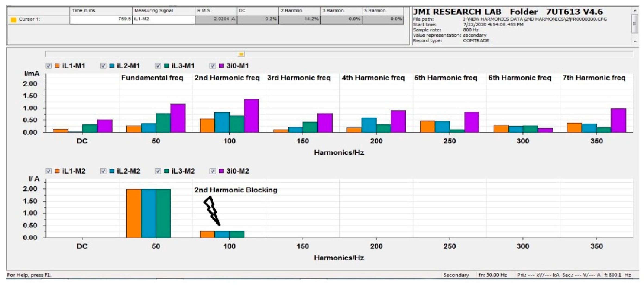Click the green iL3-M2 legend color square

click(166, 171)
